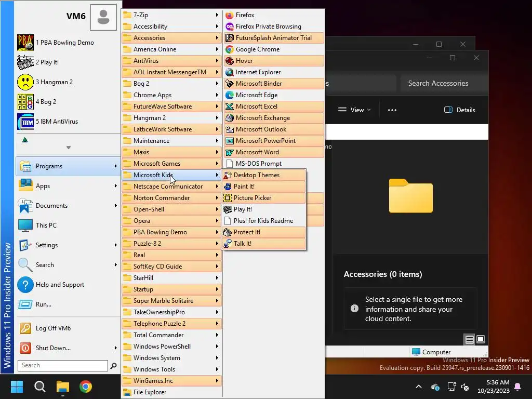532x399 pixels.
Task: Open Hangman 2 smiley icon
Action: tap(25, 82)
